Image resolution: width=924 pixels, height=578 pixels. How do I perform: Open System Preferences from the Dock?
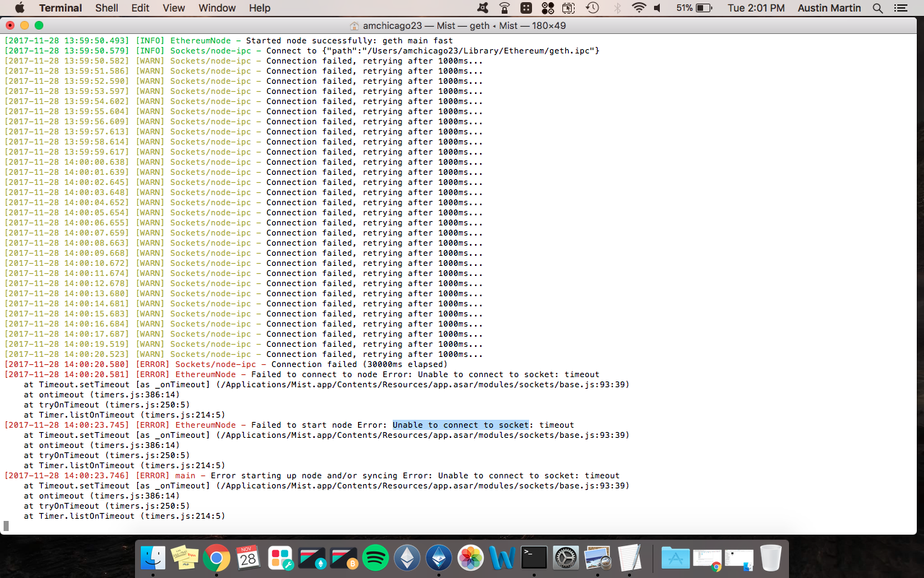(x=566, y=557)
